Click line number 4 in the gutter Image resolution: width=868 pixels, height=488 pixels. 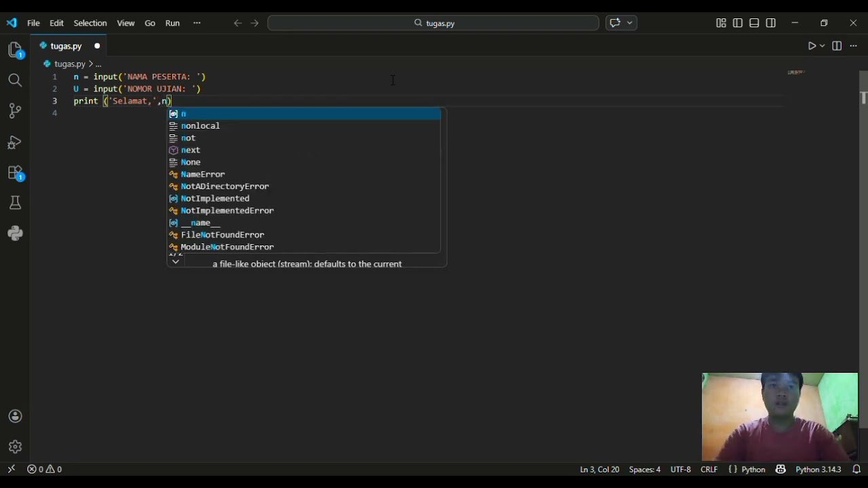tap(55, 113)
